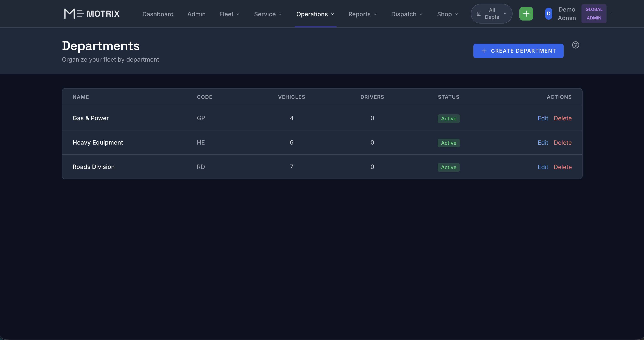644x340 pixels.
Task: Edit the Heavy Equipment department
Action: [x=543, y=143]
